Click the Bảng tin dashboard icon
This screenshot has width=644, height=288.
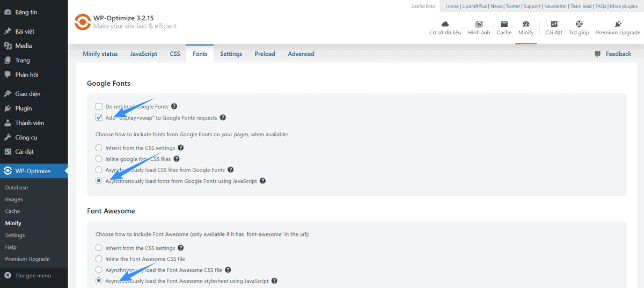8,12
